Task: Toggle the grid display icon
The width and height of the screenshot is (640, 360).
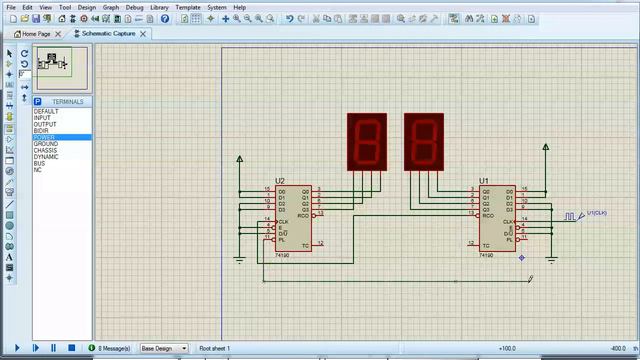Action: tap(196, 19)
